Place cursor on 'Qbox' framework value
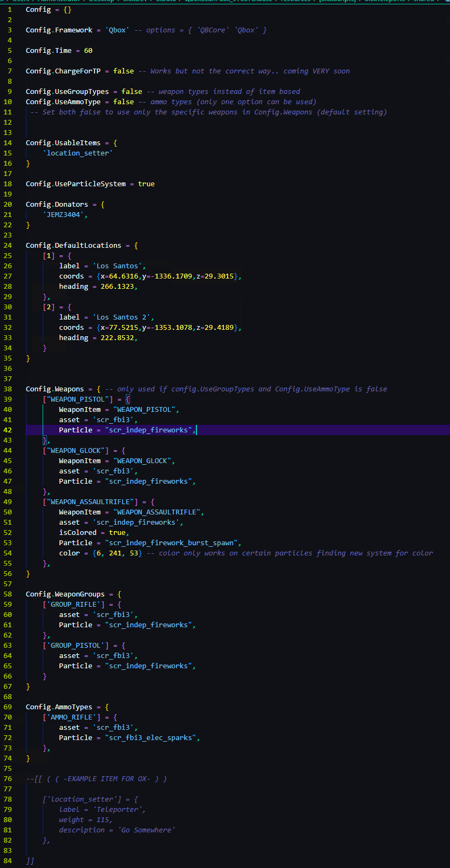Image resolution: width=450 pixels, height=868 pixels. pyautogui.click(x=117, y=30)
